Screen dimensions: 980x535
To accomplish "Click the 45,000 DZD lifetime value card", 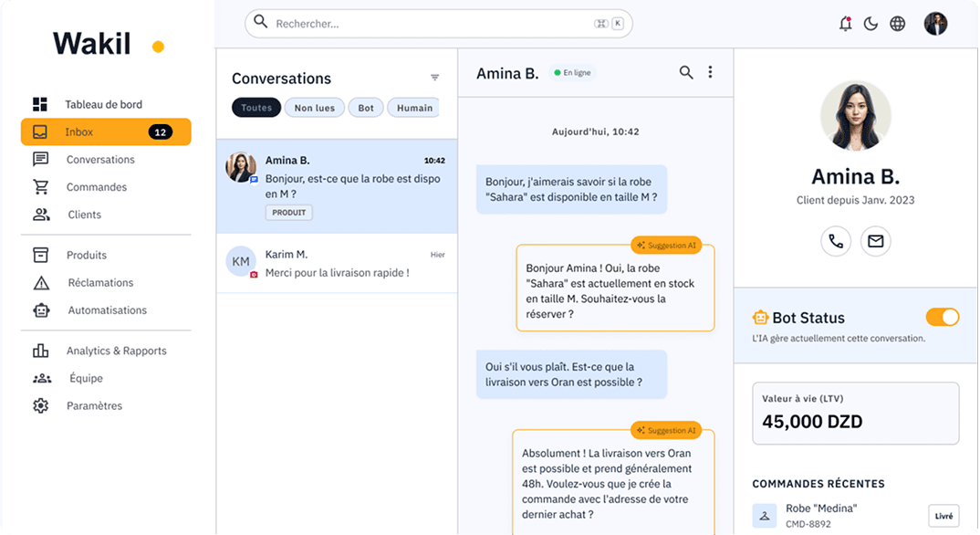I will [856, 414].
